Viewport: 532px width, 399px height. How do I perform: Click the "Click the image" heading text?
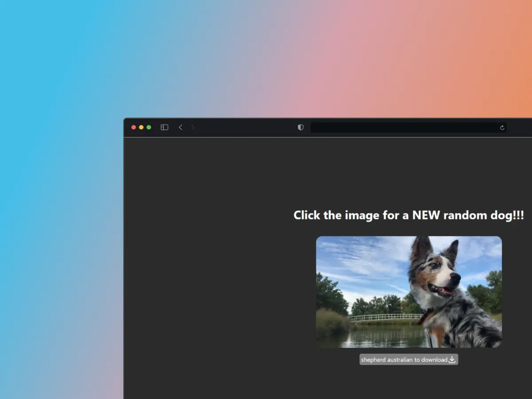coord(408,215)
